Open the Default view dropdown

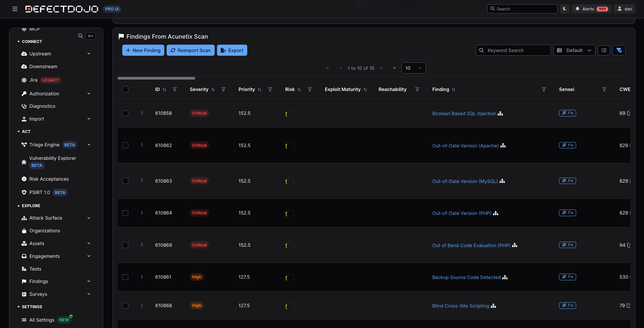(x=574, y=50)
